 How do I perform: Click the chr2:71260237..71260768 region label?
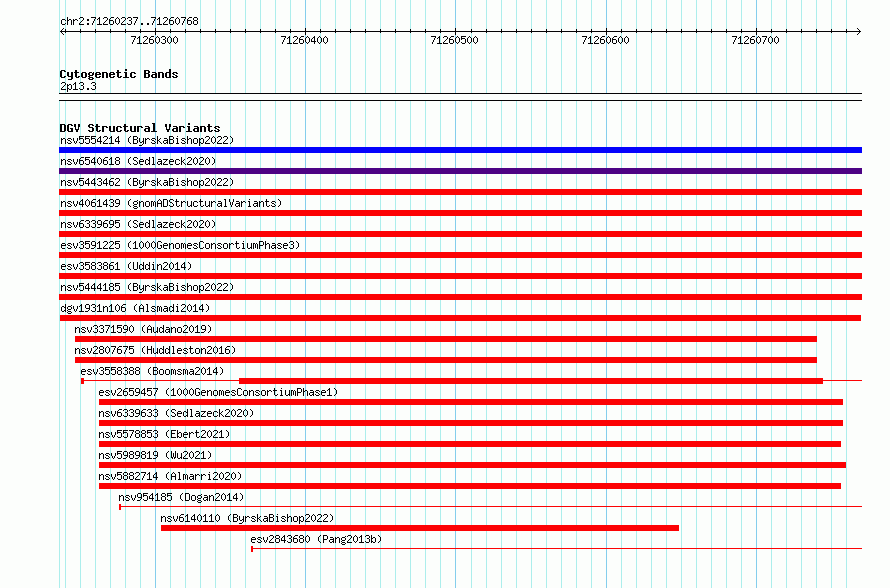[129, 21]
